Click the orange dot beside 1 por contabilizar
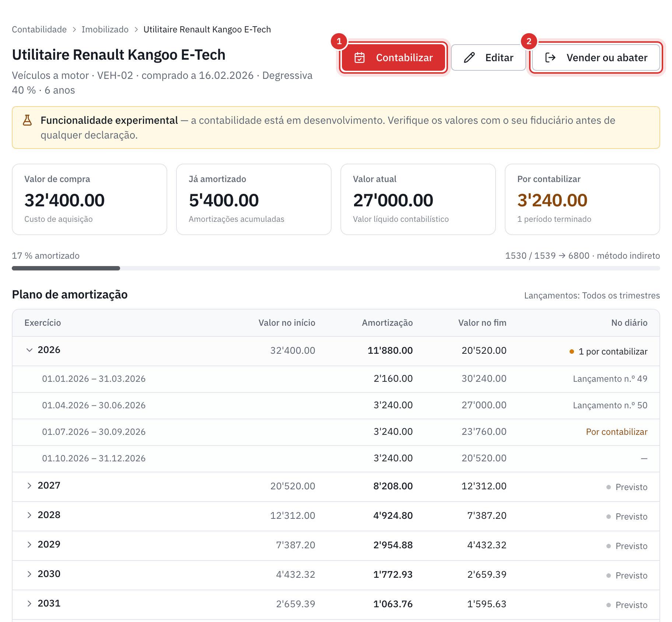The width and height of the screenshot is (672, 622). coord(572,352)
